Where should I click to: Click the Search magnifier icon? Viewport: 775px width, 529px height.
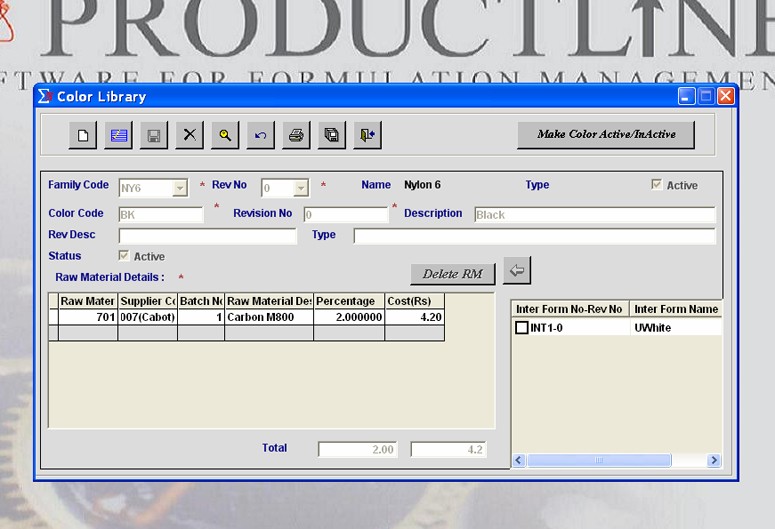pos(225,135)
